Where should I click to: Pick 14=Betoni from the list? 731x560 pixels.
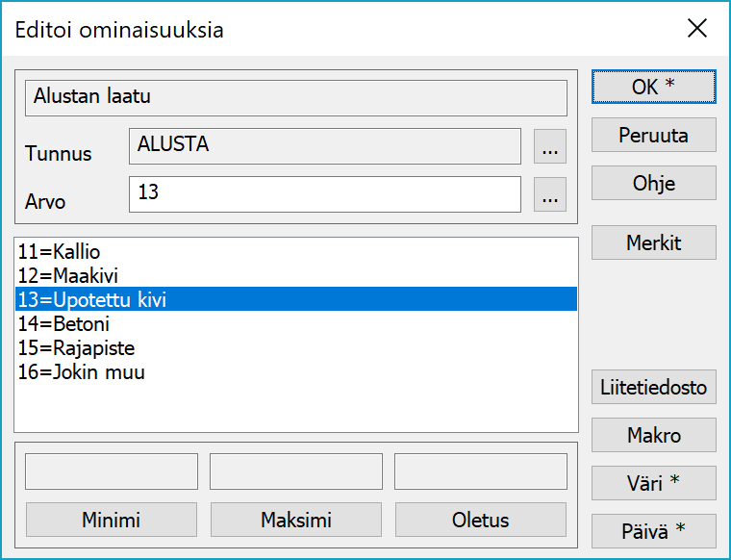coord(63,323)
